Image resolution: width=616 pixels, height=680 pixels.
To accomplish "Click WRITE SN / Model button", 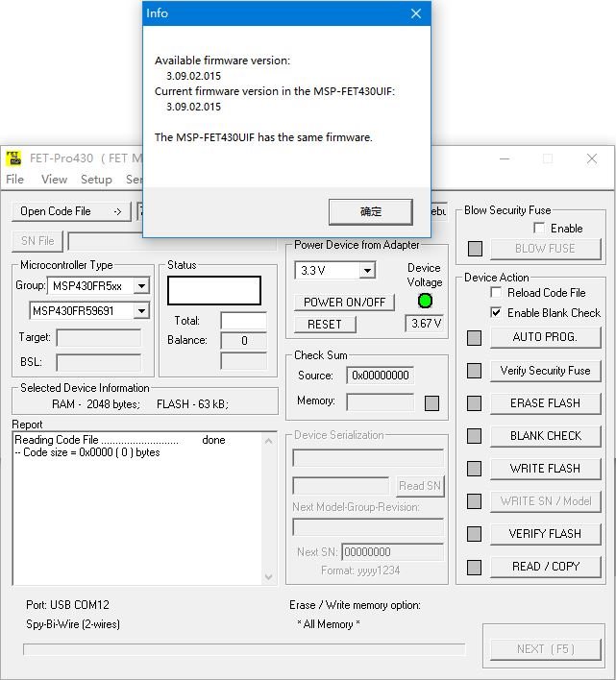I will click(x=545, y=501).
